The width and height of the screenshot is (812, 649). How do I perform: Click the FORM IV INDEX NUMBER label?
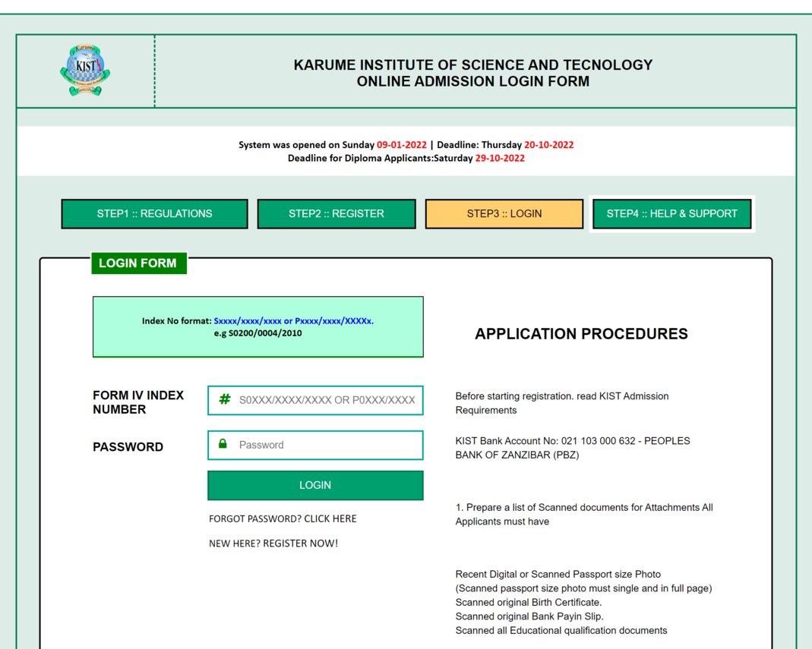(138, 402)
